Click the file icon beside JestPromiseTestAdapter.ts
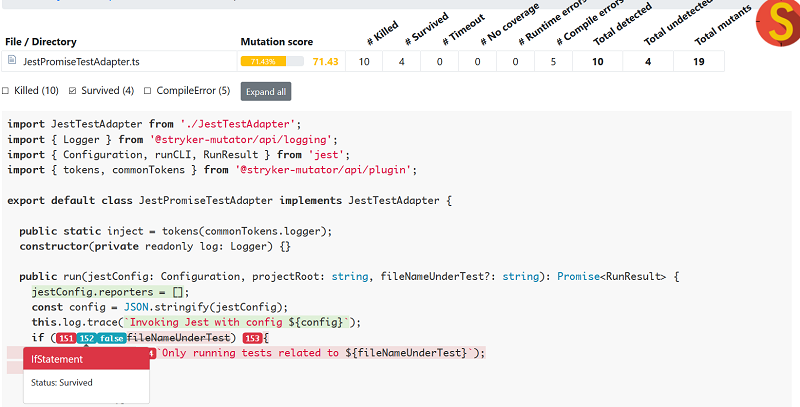The image size is (800, 407). pos(12,61)
